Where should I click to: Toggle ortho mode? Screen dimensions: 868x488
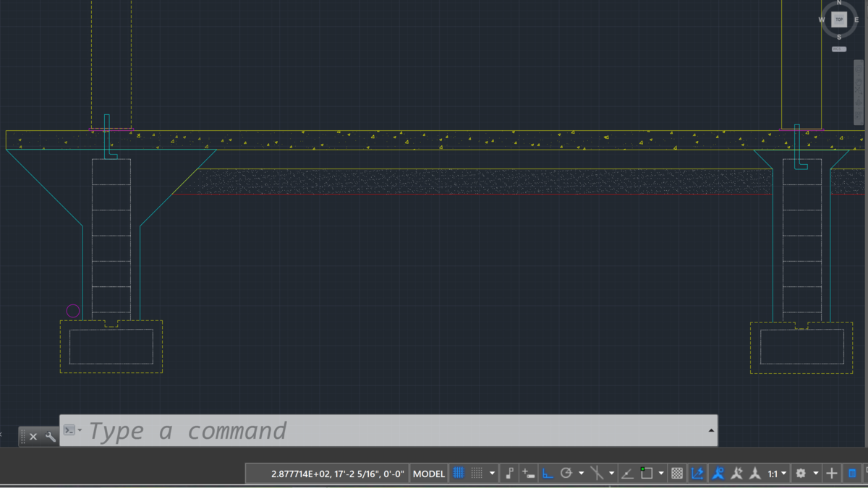(x=548, y=474)
